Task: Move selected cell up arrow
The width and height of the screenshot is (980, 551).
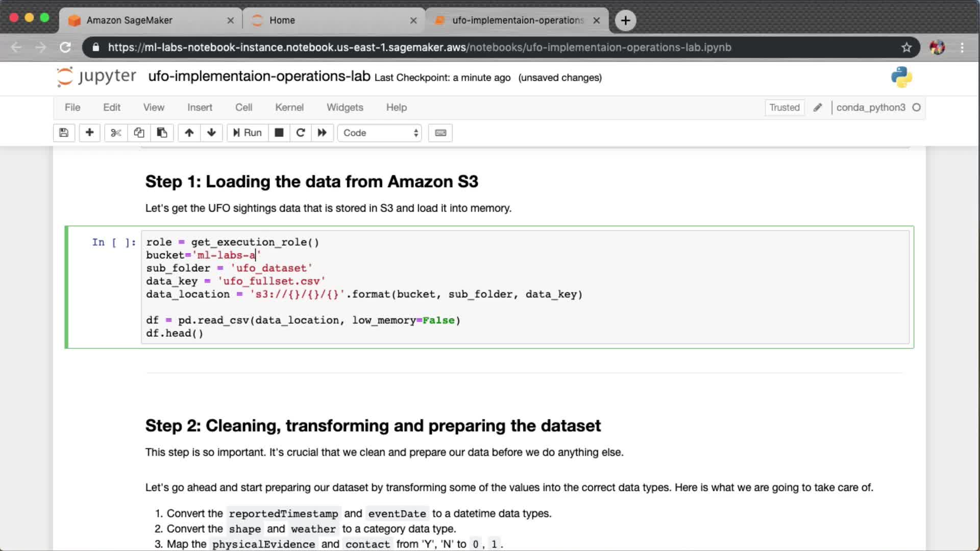Action: click(x=189, y=133)
